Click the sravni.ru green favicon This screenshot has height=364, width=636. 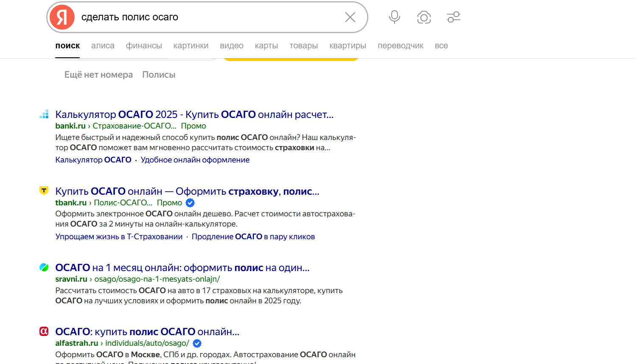[x=44, y=267]
